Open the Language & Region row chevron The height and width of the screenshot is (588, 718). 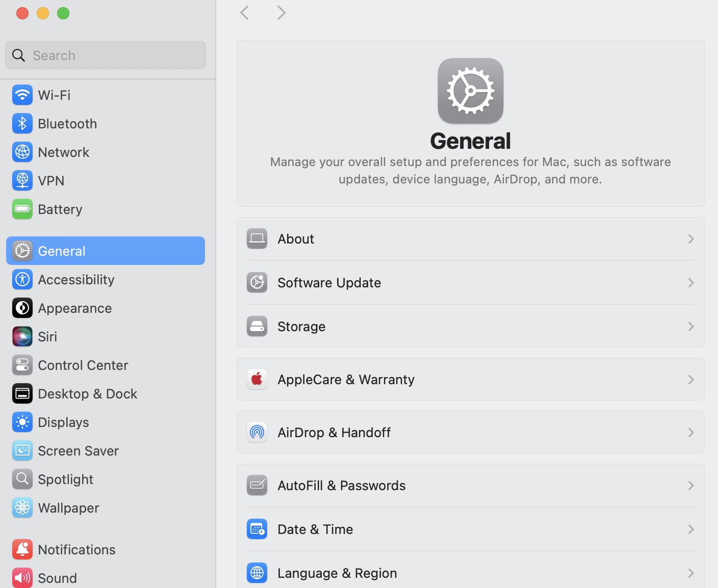pyautogui.click(x=691, y=573)
